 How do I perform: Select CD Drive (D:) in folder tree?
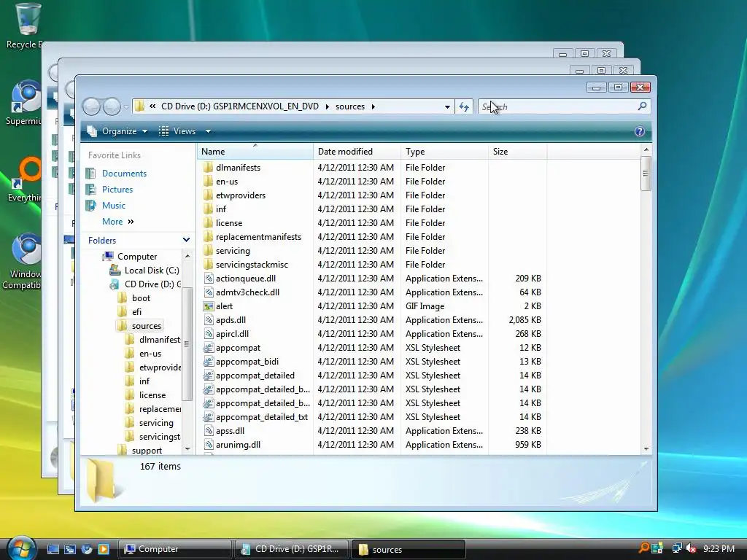coord(152,284)
